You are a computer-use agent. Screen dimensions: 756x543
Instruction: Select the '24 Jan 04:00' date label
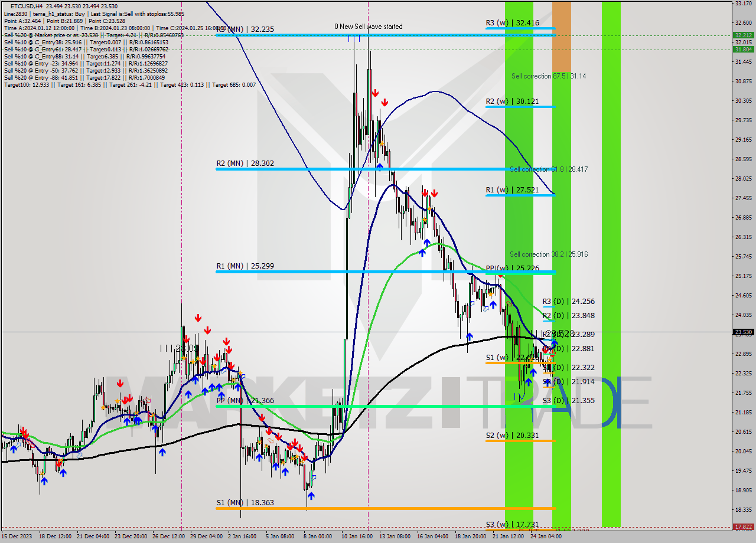[546, 537]
